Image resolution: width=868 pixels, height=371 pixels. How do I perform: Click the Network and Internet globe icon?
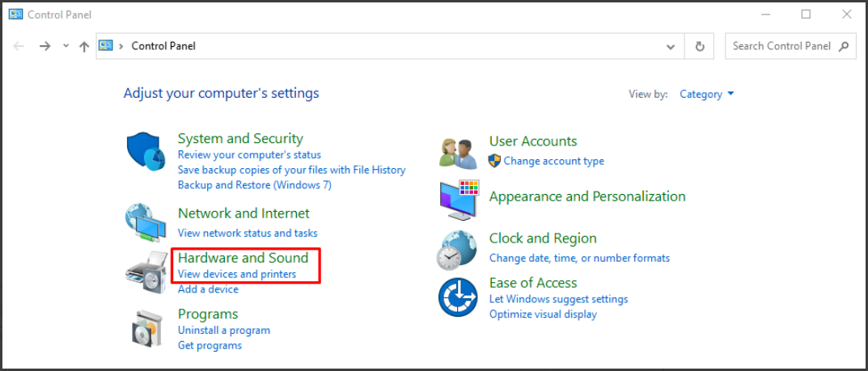click(x=145, y=222)
